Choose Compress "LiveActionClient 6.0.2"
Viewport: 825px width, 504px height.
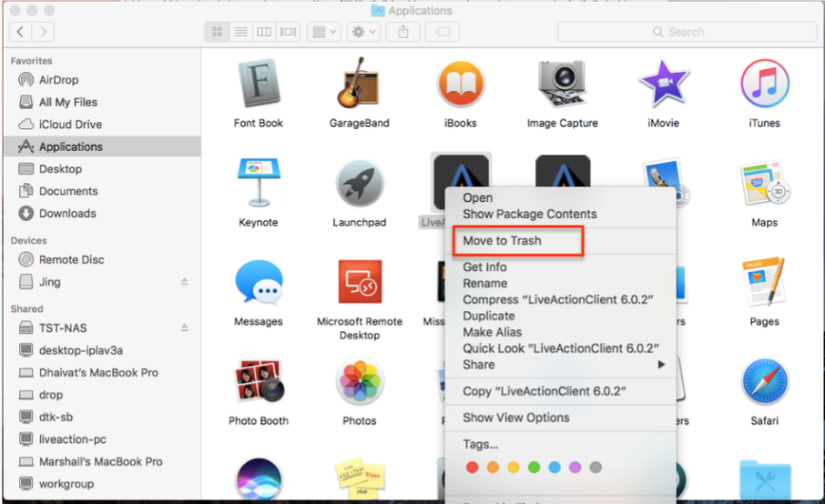560,299
